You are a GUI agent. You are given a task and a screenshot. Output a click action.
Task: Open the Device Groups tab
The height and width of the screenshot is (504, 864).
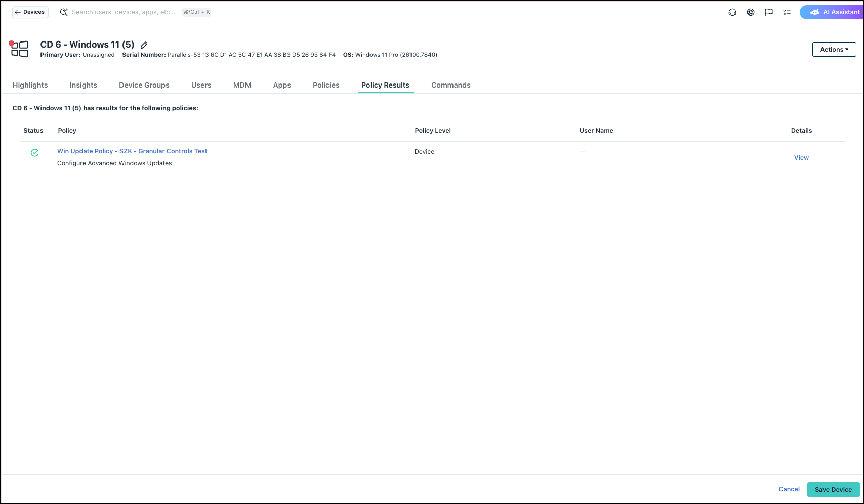click(x=144, y=85)
